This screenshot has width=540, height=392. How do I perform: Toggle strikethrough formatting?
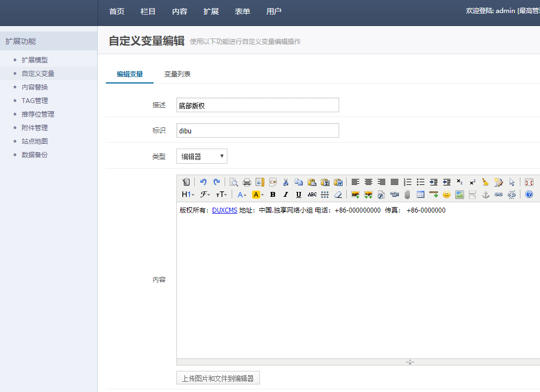[312, 195]
